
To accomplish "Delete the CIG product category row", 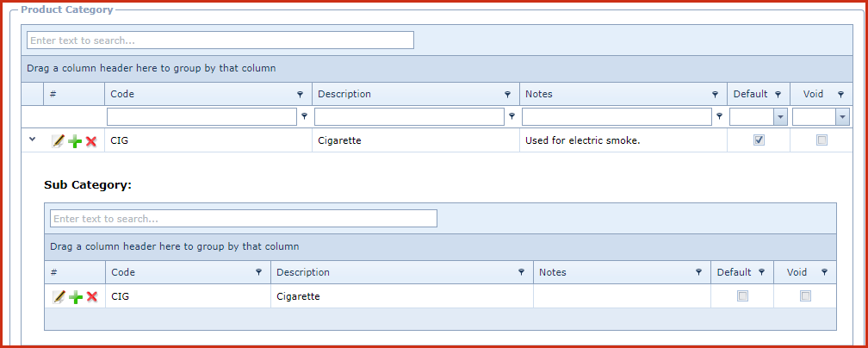I will (91, 141).
